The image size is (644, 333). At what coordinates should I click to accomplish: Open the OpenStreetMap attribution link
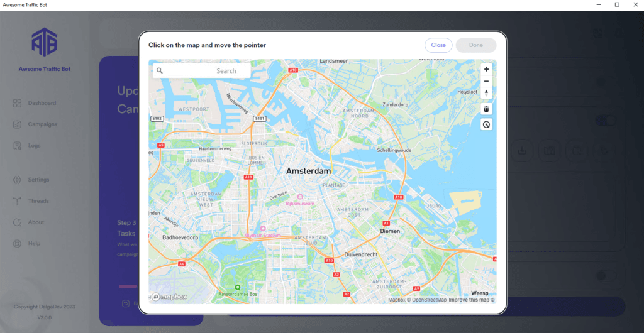(427, 300)
